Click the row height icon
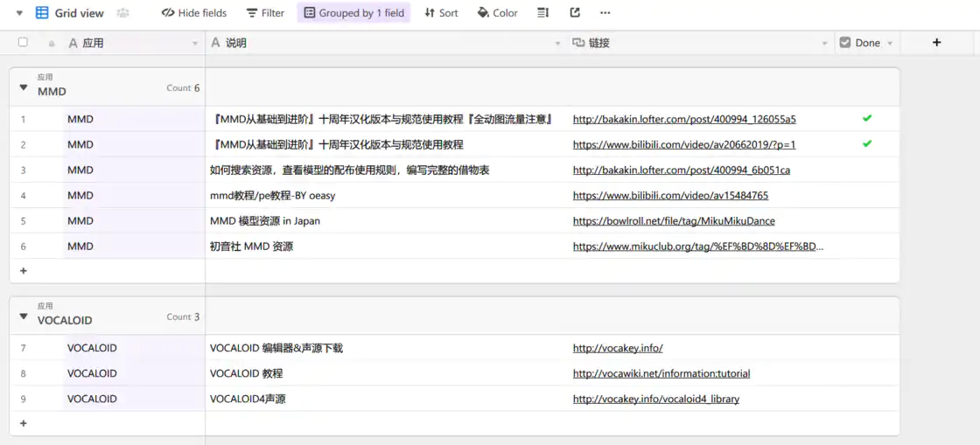 click(x=543, y=12)
